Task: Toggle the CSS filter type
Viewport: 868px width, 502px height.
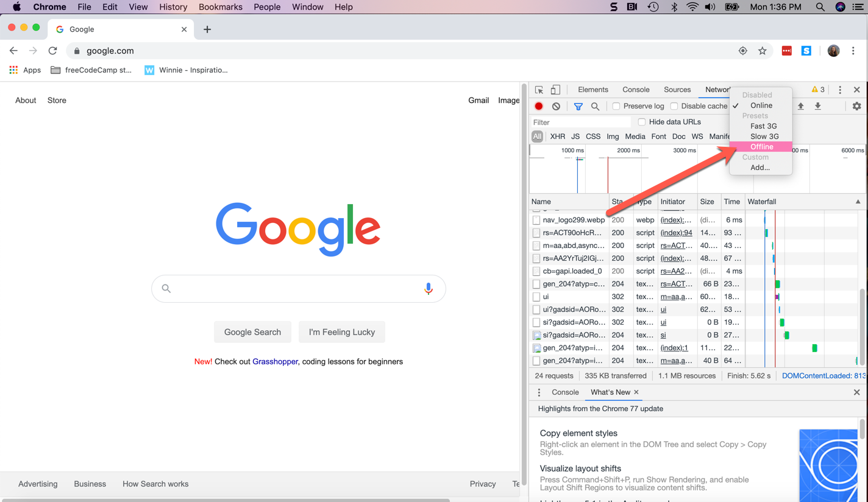Action: point(593,136)
